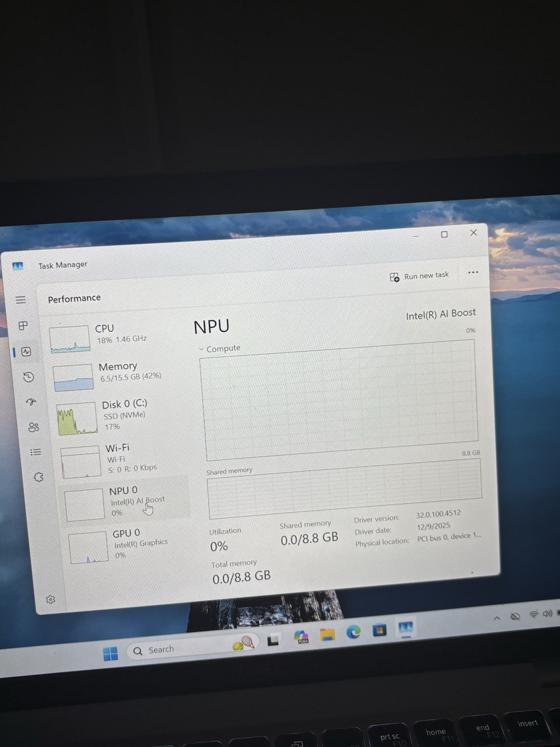Click the Utilization 0% value
Image resolution: width=560 pixels, height=747 pixels.
[x=219, y=546]
